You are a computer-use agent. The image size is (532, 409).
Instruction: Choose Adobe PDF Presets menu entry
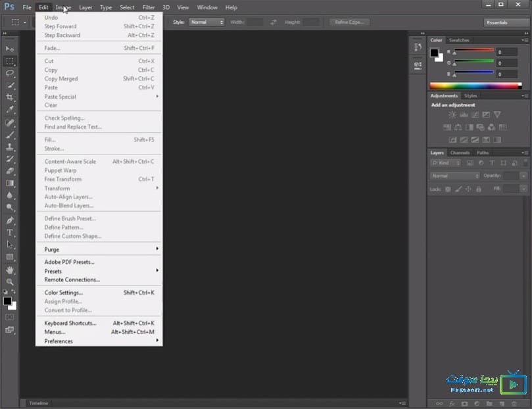[99, 262]
